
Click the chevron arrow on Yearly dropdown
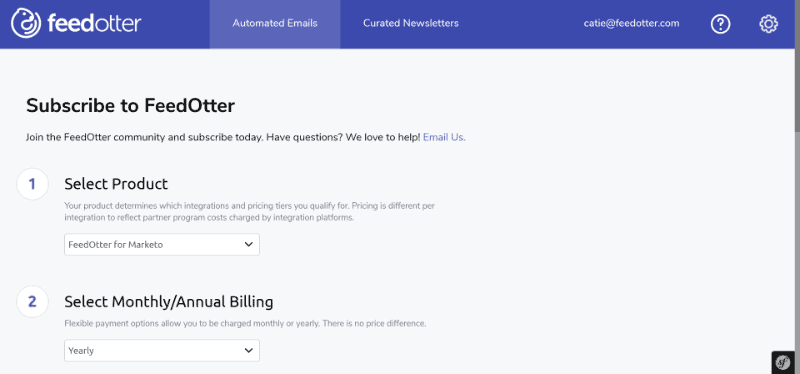[248, 351]
